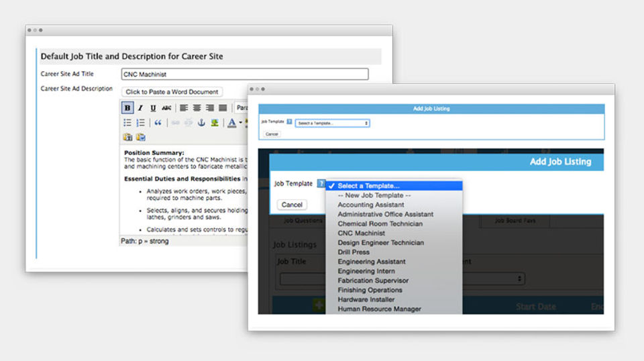Click the help icon next to large Job Template label
This screenshot has height=361, width=644.
click(321, 184)
